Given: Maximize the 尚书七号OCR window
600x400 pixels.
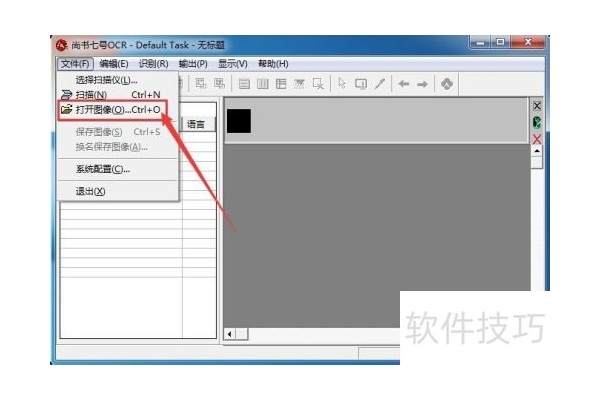Looking at the screenshot, I should [500, 42].
